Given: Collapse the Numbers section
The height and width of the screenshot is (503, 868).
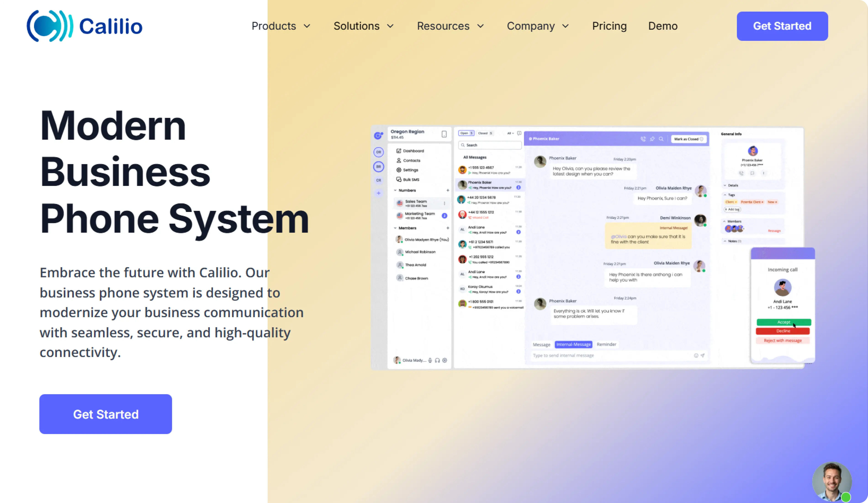Looking at the screenshot, I should point(395,190).
